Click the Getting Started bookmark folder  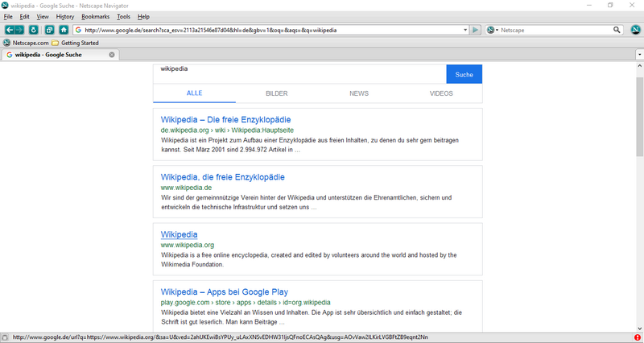75,43
